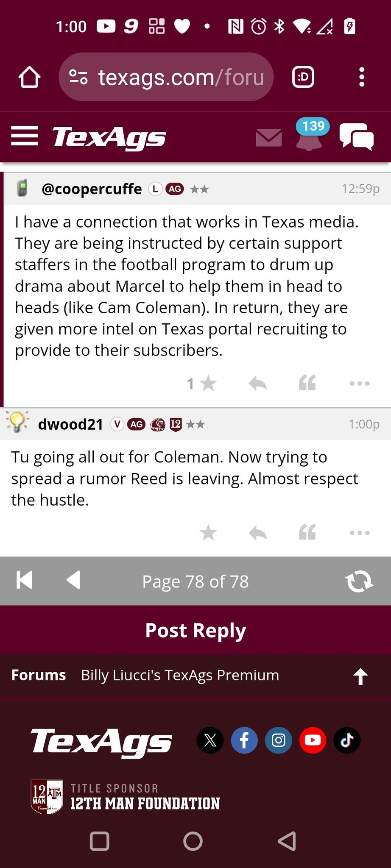391x868 pixels.
Task: Star the post by dwood21
Action: (x=208, y=533)
